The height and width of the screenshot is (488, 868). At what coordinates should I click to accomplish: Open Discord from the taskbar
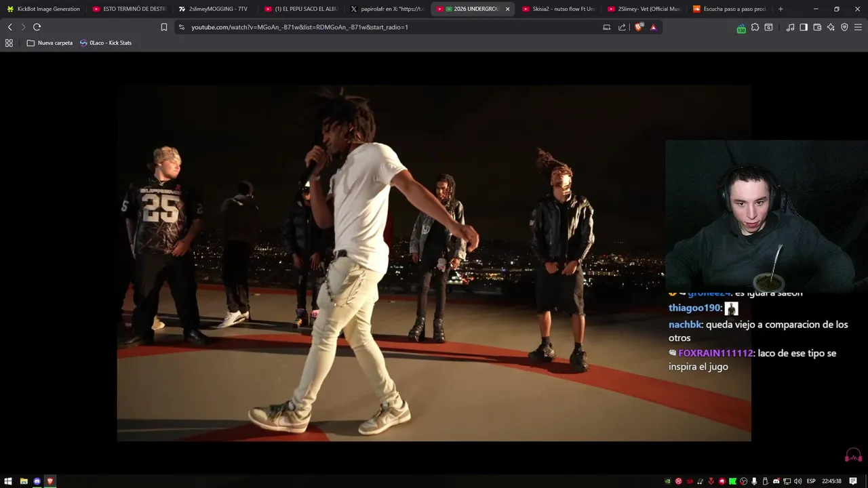[37, 481]
